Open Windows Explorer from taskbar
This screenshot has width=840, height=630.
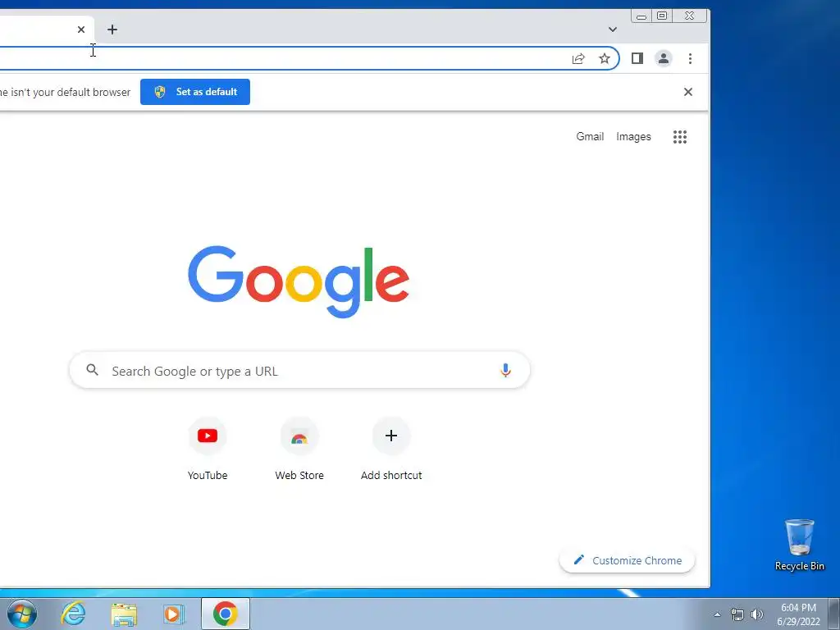coord(123,614)
